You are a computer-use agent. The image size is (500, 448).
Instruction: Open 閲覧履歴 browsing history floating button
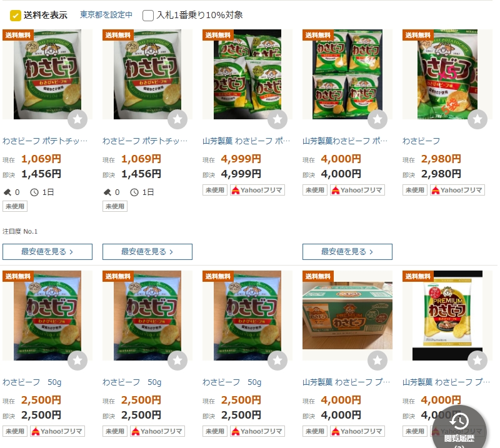[459, 429]
